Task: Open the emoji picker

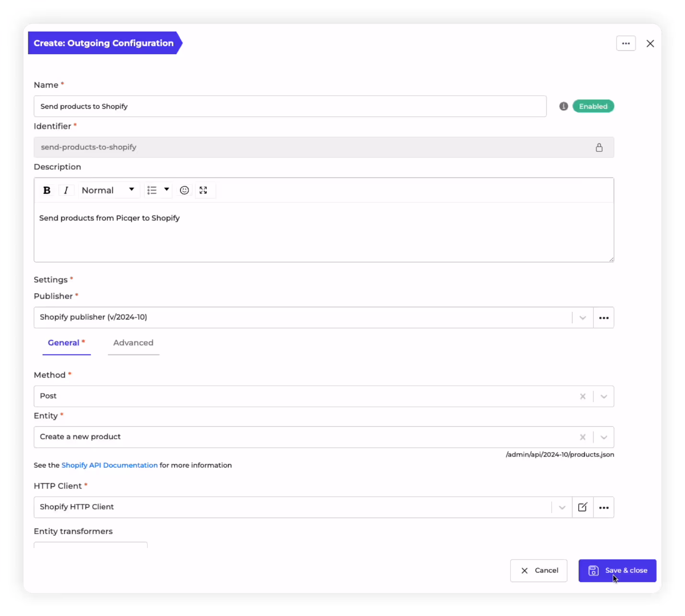Action: (x=184, y=190)
